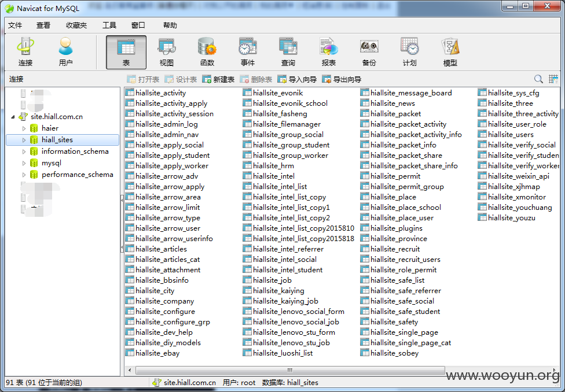The width and height of the screenshot is (565, 392).
Task: Open the 查询 query icon
Action: point(288,52)
